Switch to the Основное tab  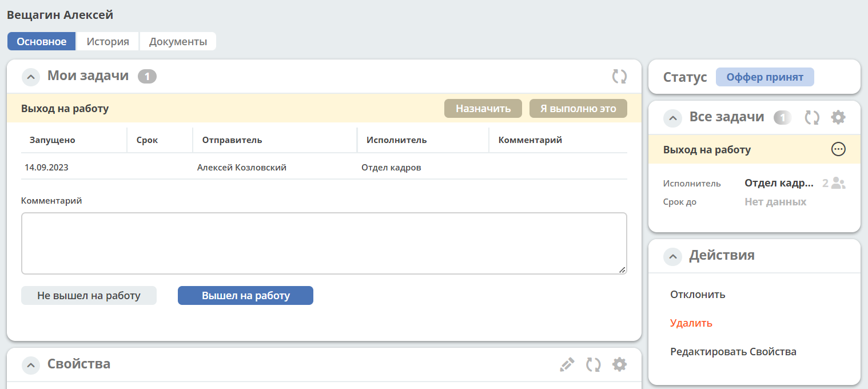point(42,41)
